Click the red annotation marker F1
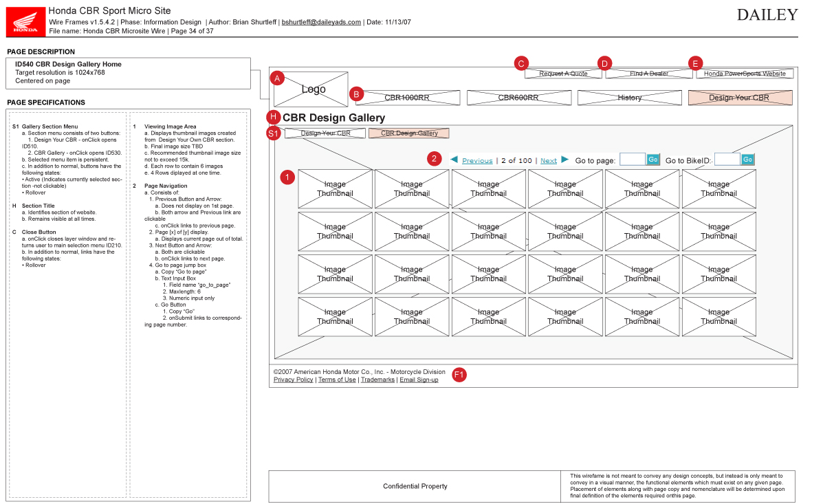 tap(459, 375)
